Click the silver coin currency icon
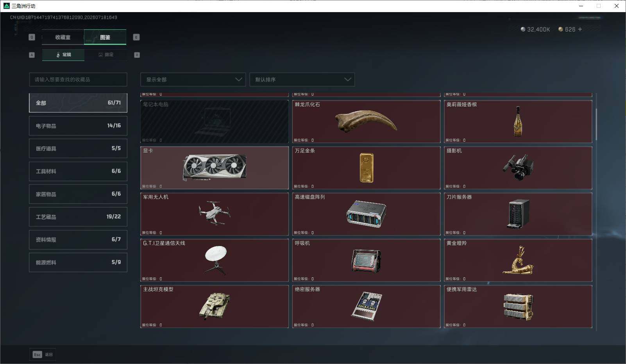Viewport: 626px width, 364px height. (x=523, y=29)
